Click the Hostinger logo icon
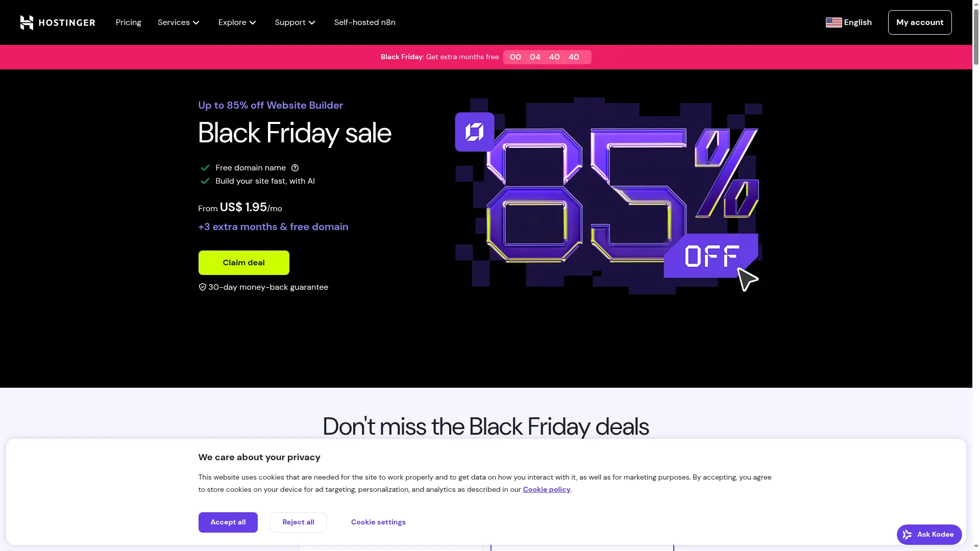The height and width of the screenshot is (551, 980). pos(27,22)
